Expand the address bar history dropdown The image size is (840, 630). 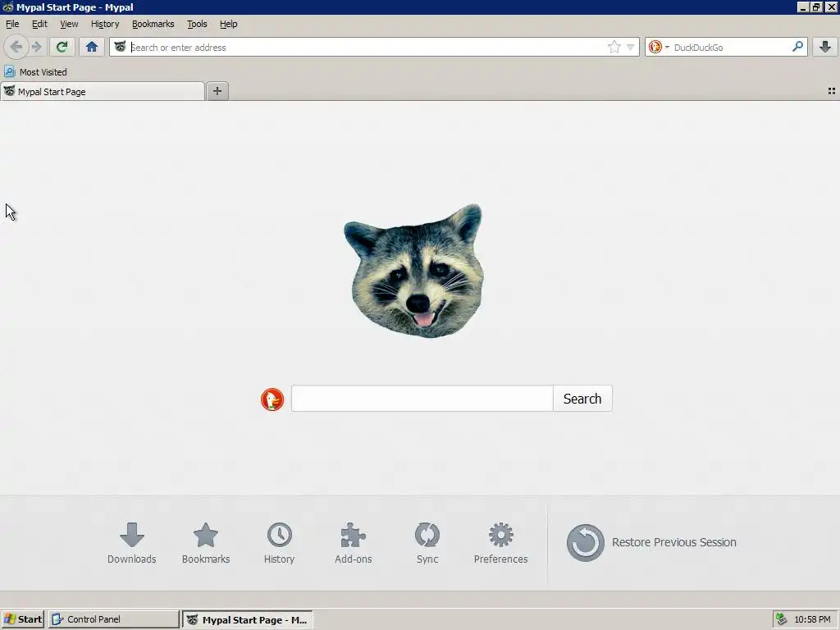point(631,47)
